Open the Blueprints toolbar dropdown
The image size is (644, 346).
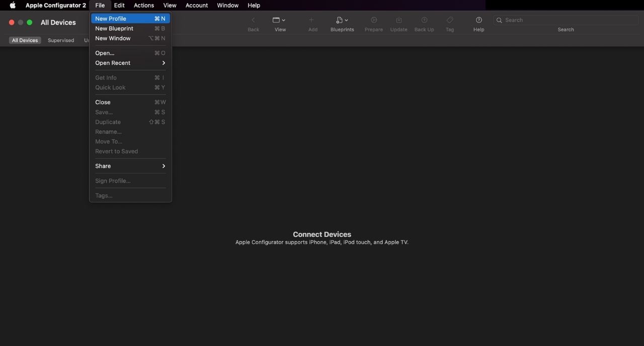(342, 20)
